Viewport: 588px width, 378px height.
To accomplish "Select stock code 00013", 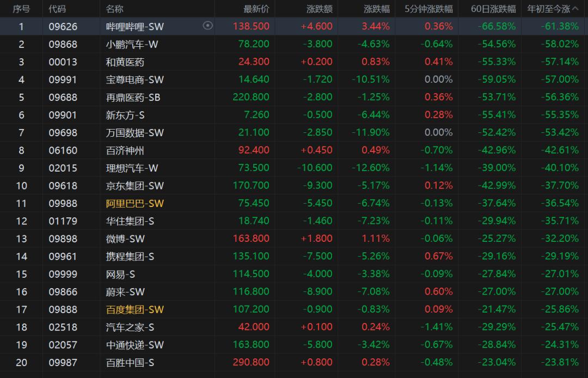I will pyautogui.click(x=63, y=62).
